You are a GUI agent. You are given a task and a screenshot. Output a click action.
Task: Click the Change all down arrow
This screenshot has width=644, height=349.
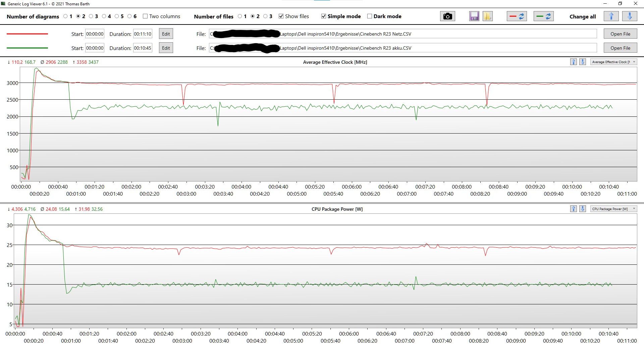point(630,16)
